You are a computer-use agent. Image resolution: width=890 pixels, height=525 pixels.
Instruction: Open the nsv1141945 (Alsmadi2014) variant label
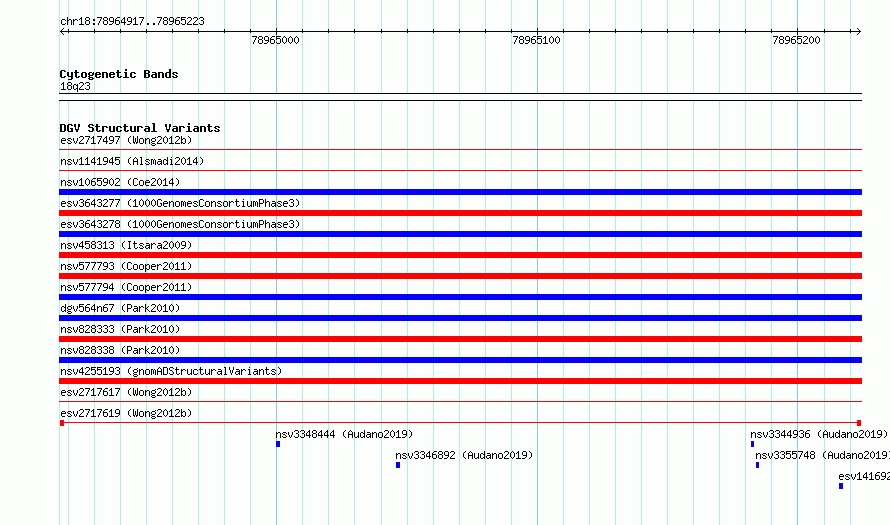point(132,161)
